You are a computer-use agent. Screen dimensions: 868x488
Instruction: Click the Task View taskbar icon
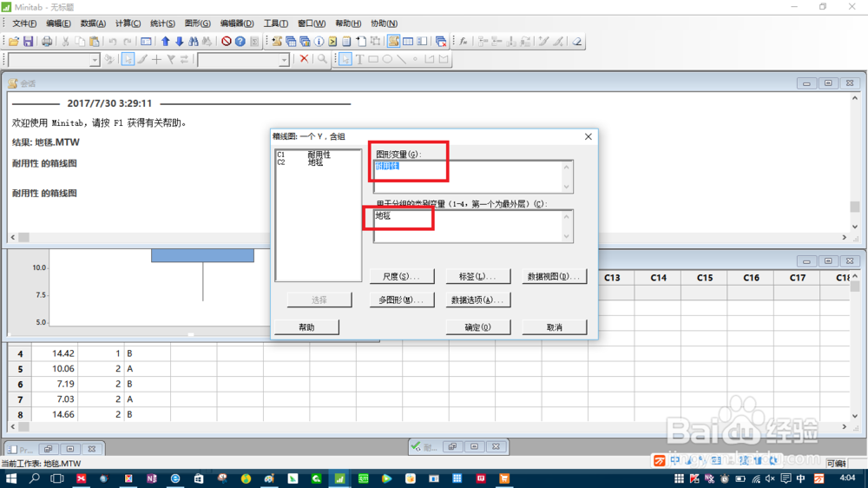(x=57, y=478)
